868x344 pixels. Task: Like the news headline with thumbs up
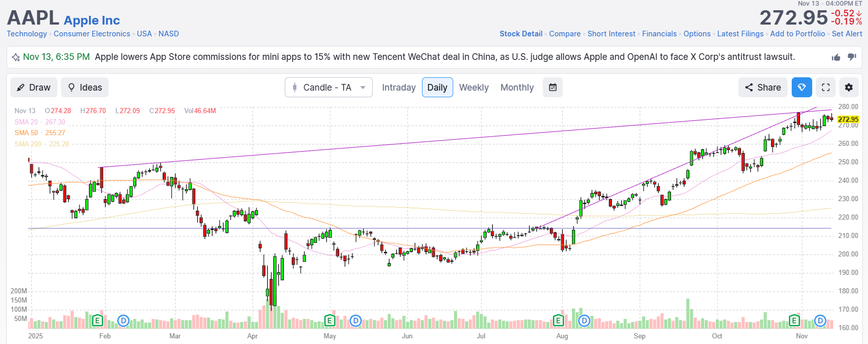coord(836,57)
